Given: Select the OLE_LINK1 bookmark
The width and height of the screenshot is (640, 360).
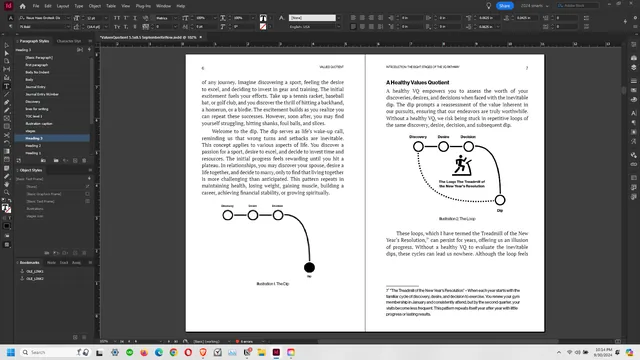Looking at the screenshot, I should click(34, 271).
